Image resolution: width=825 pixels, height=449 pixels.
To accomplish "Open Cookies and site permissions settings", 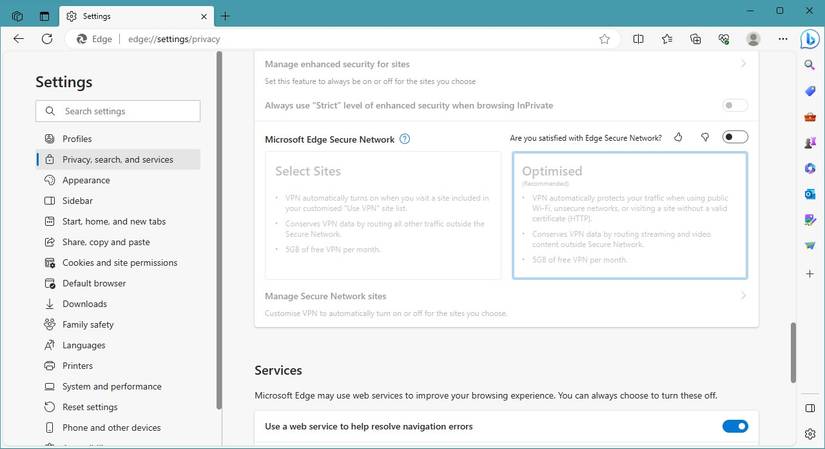I will tap(119, 263).
